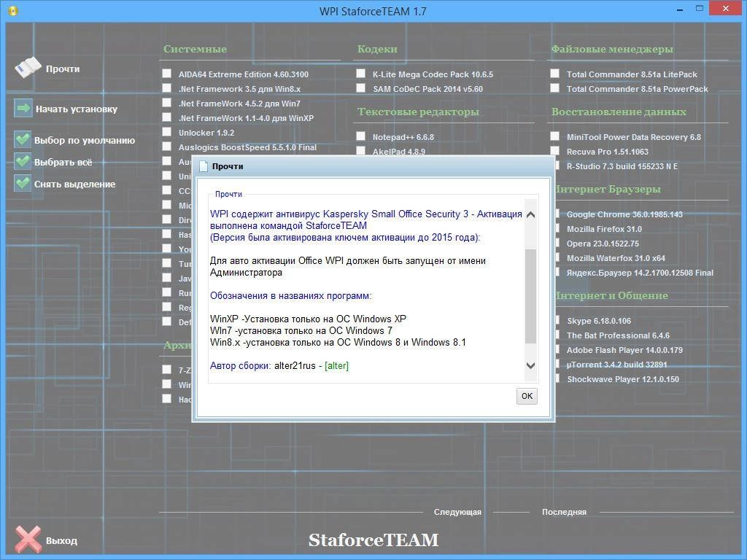747x560 pixels.
Task: Click the Выбрать всё checkmark icon
Action: tap(23, 161)
